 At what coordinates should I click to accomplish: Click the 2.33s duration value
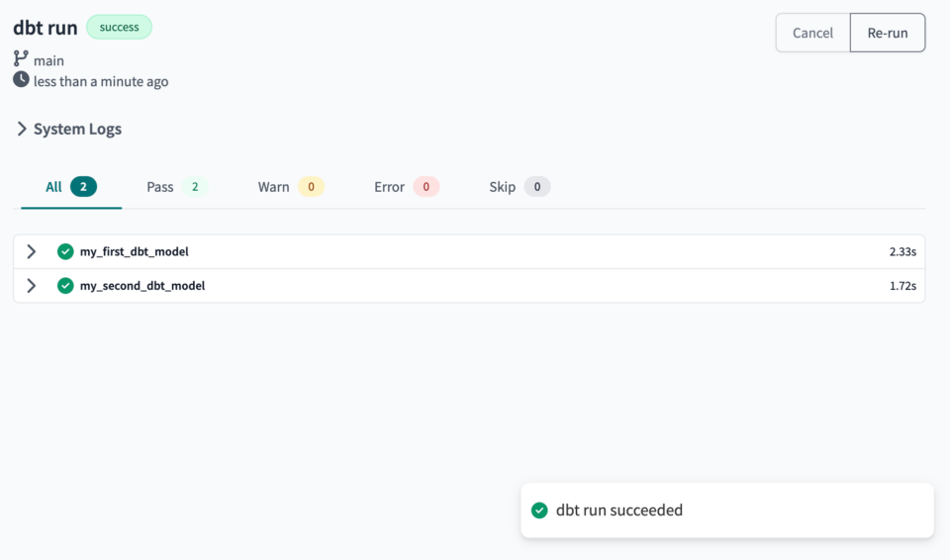click(902, 251)
